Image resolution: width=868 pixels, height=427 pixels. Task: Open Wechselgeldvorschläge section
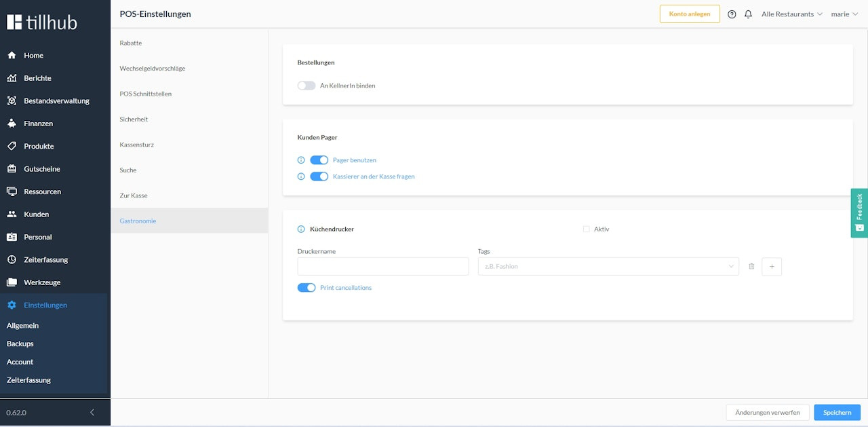tap(189, 69)
